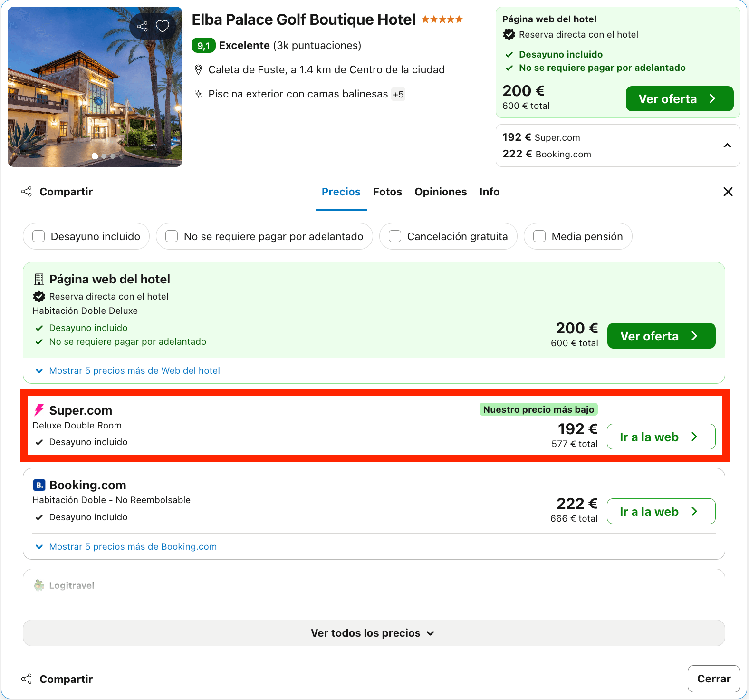749x700 pixels.
Task: Click the Habitación Doble Deluxe room text
Action: [x=85, y=311]
